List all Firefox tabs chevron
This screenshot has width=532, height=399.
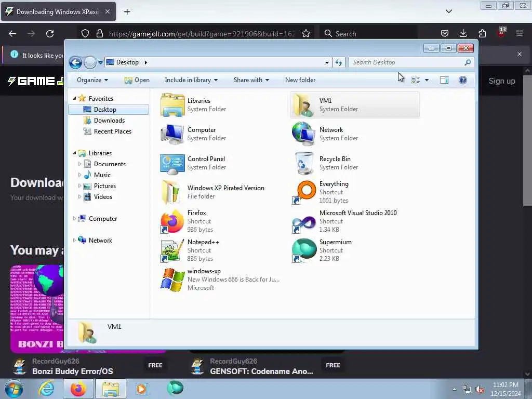(x=448, y=11)
